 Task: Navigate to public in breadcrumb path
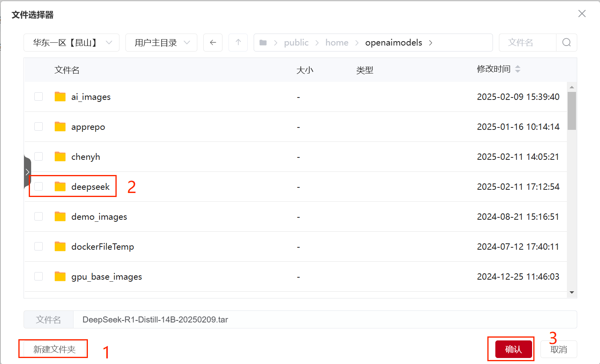[296, 43]
